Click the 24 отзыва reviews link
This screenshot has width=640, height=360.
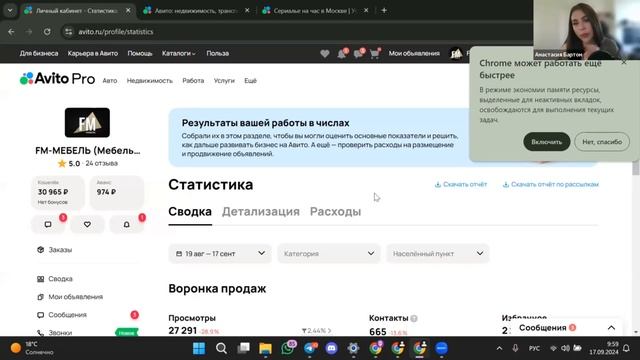[x=101, y=163]
